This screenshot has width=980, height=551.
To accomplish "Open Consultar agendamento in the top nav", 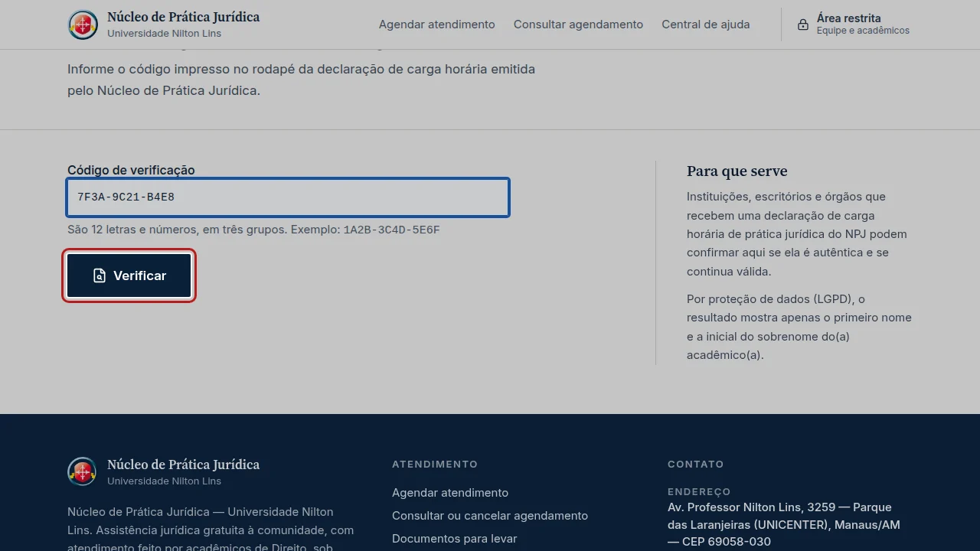I will 578,24.
